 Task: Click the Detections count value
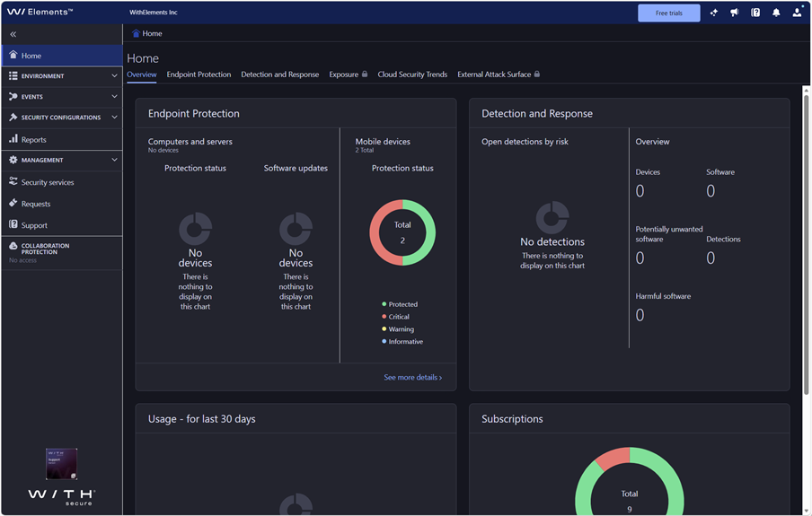click(x=710, y=258)
